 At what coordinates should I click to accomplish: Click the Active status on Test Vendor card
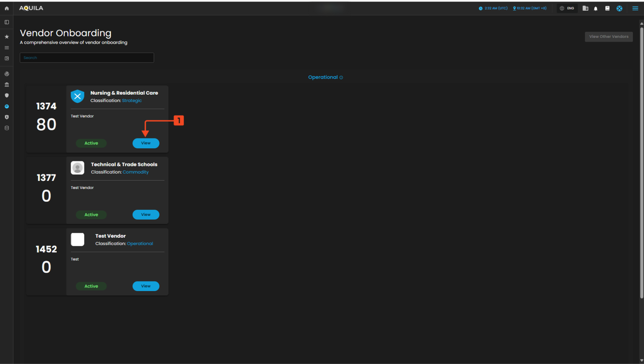coord(91,286)
